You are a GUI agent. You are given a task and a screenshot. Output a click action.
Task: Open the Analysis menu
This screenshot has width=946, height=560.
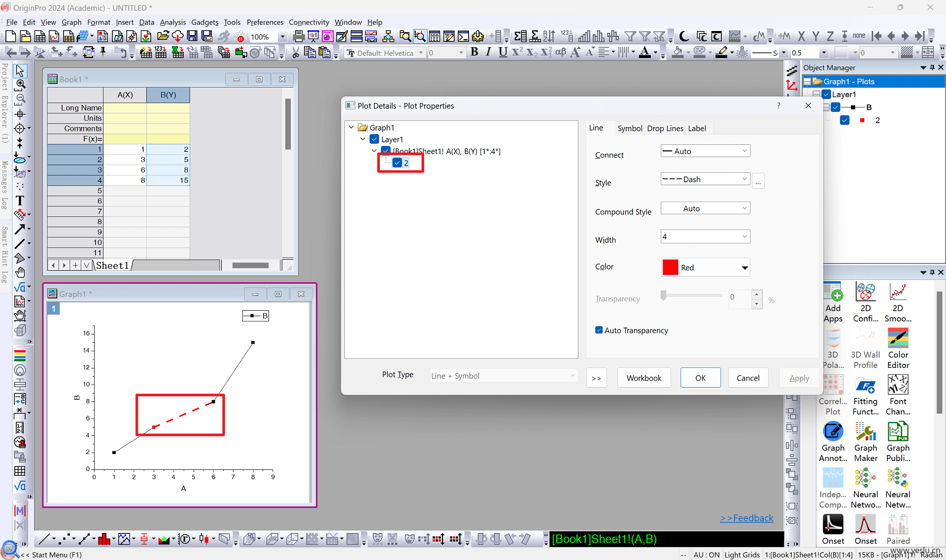[172, 22]
